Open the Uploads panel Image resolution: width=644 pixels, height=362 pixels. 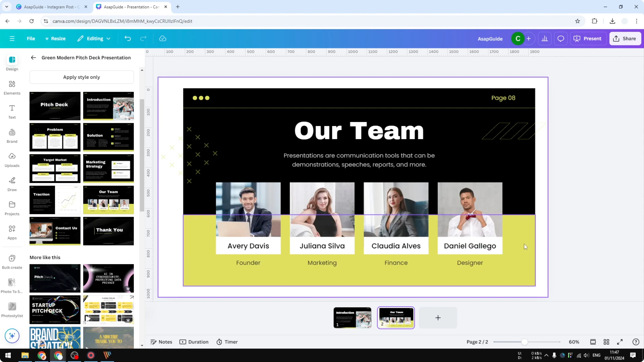coord(12,160)
